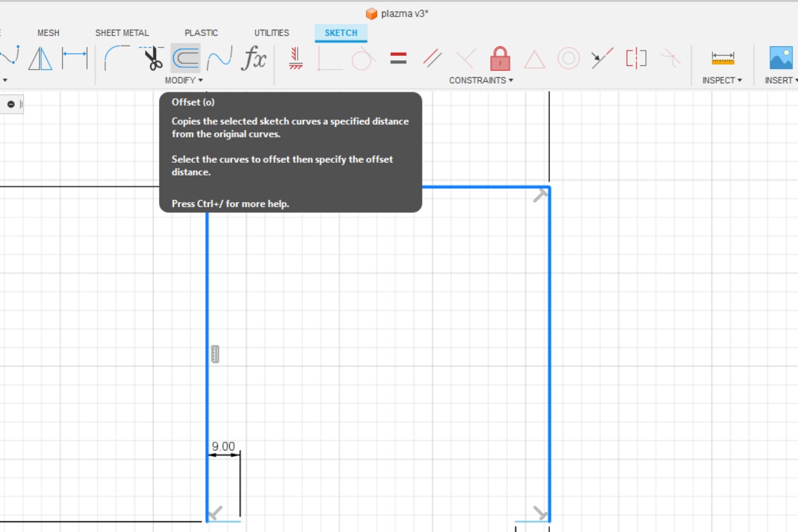798x532 pixels.
Task: Expand the CONSTRAINTS dropdown
Action: pos(481,80)
